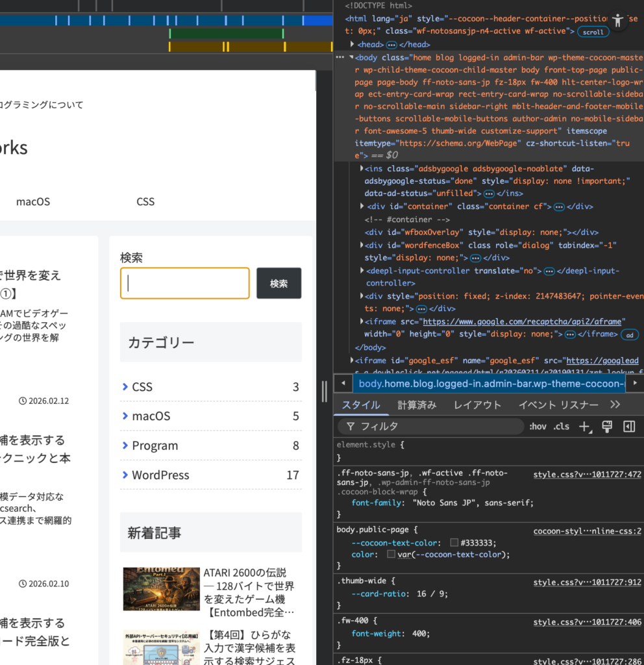
Task: Show more tabs with the chevron
Action: coord(615,405)
